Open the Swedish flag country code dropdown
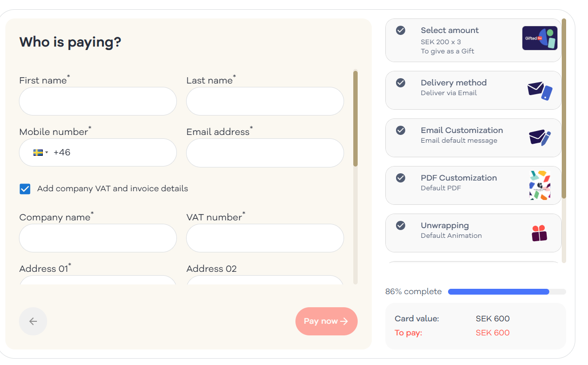This screenshot has height=365, width=588. coord(41,152)
